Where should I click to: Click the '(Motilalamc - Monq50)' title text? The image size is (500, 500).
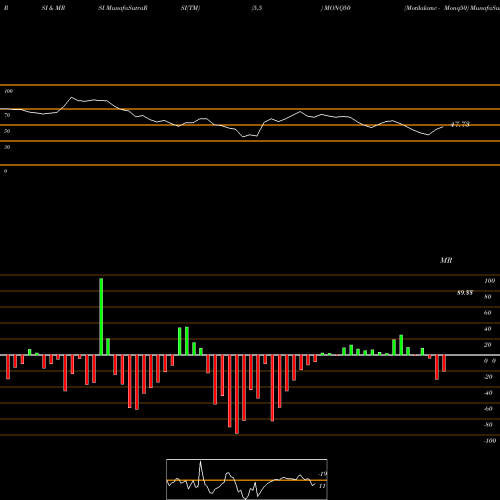436,8
